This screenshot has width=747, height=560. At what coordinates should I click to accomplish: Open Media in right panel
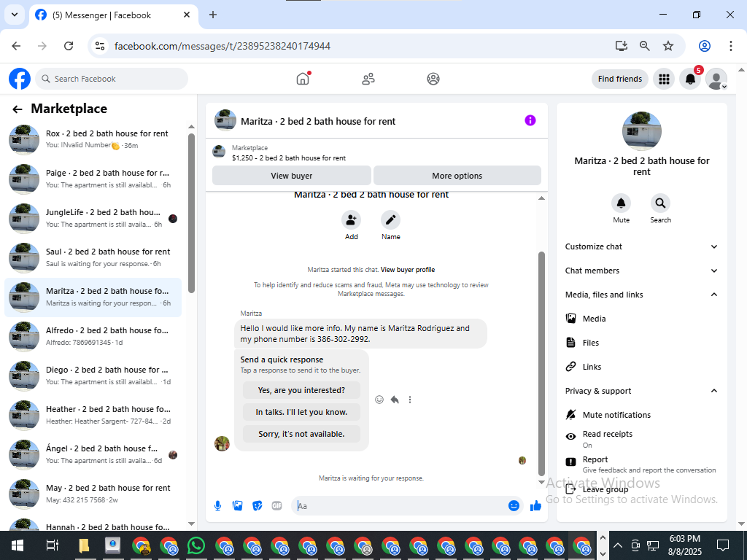[641, 319]
